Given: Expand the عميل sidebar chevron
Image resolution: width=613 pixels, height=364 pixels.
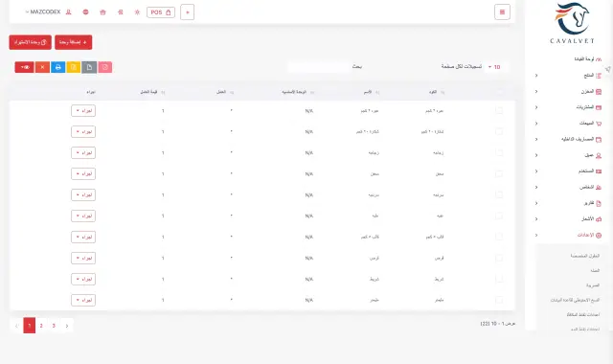Looking at the screenshot, I should pos(536,155).
